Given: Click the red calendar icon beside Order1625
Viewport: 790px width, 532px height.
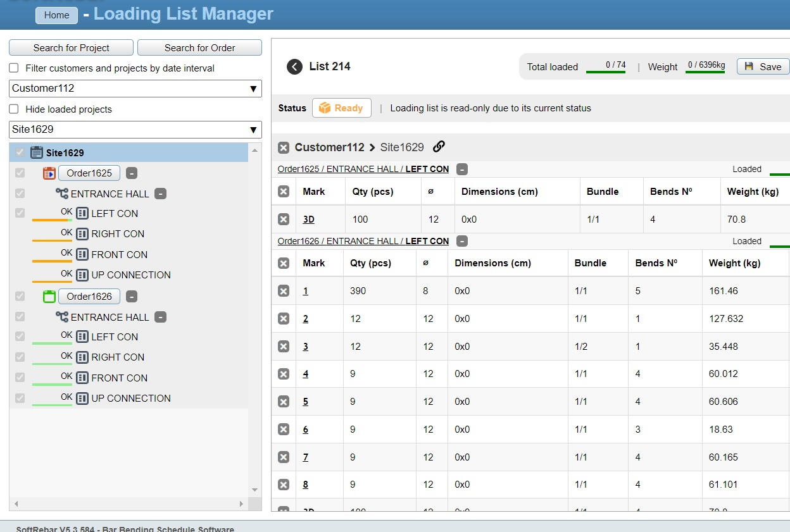Looking at the screenshot, I should pyautogui.click(x=49, y=173).
